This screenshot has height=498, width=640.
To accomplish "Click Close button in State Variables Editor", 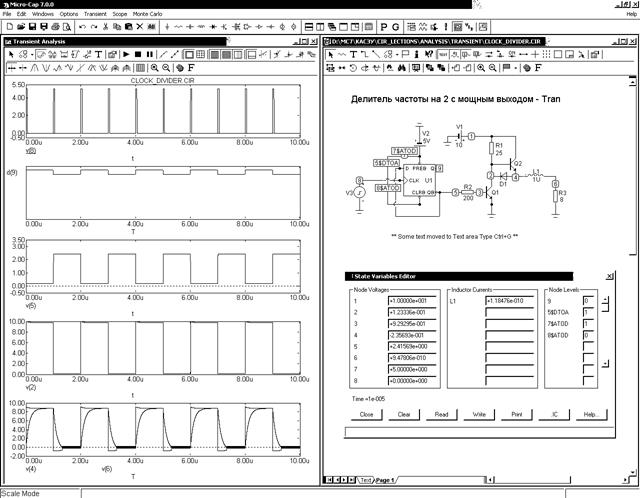I will pyautogui.click(x=367, y=414).
